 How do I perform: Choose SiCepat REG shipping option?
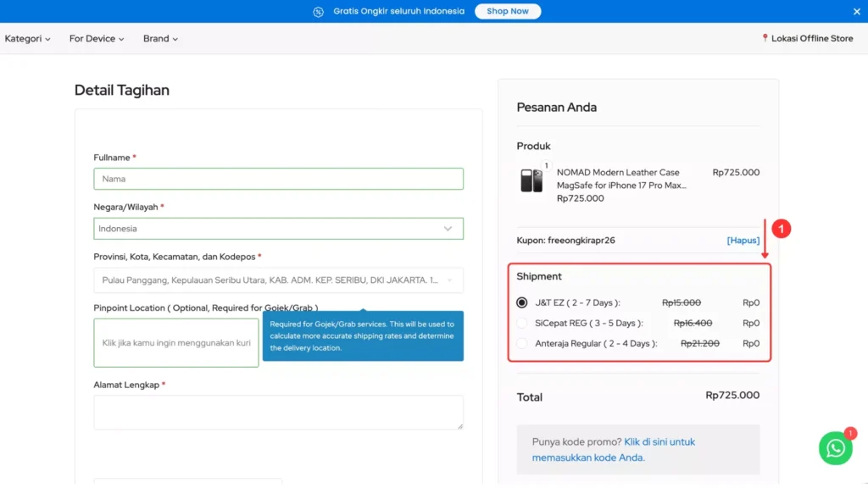(x=522, y=323)
